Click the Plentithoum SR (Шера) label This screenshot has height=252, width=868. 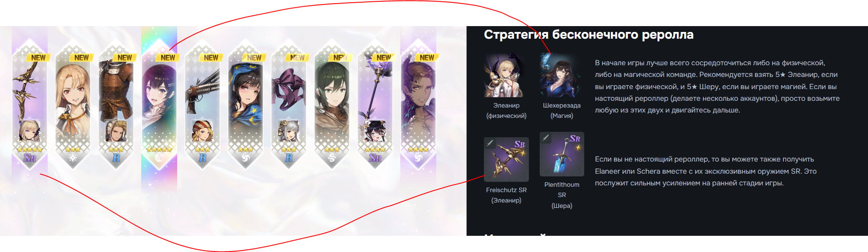(562, 195)
